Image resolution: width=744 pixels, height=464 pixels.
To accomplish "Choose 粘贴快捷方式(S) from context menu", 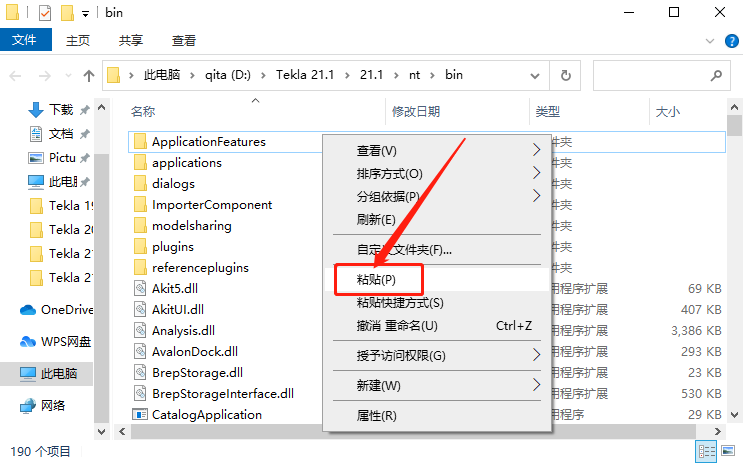I will [437, 303].
